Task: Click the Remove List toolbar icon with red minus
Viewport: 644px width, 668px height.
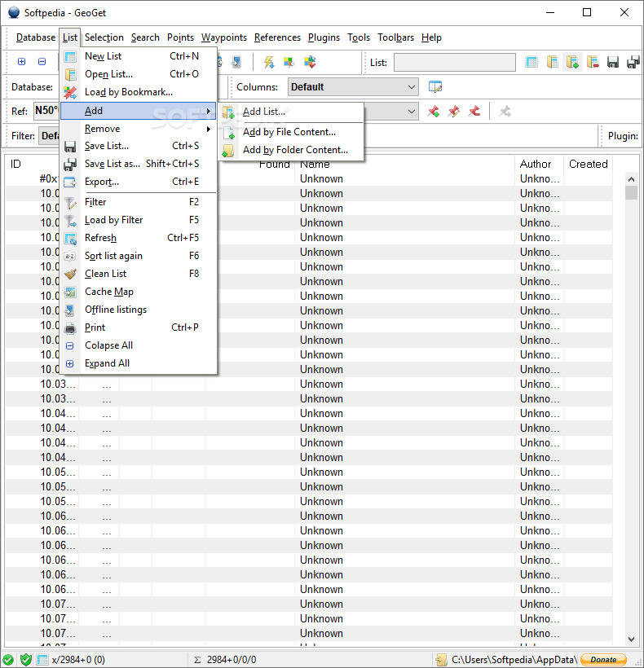Action: point(593,62)
